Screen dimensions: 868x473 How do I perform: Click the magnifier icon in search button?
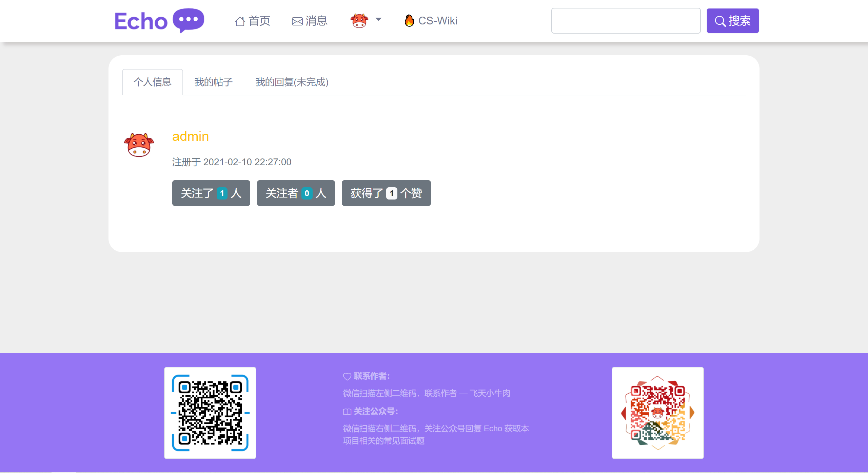tap(720, 21)
